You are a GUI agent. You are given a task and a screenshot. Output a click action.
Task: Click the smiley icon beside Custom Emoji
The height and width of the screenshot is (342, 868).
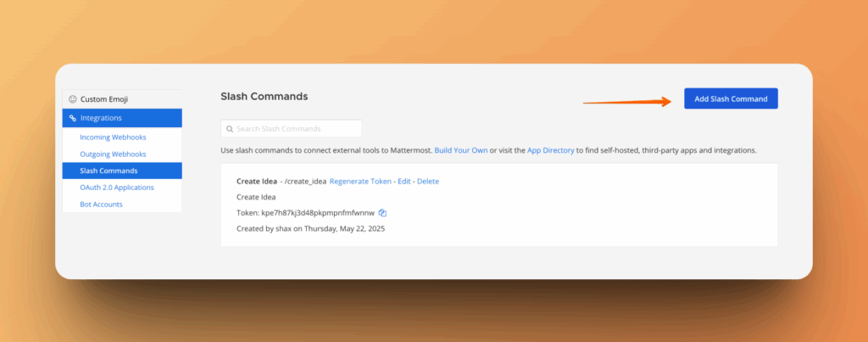tap(73, 99)
